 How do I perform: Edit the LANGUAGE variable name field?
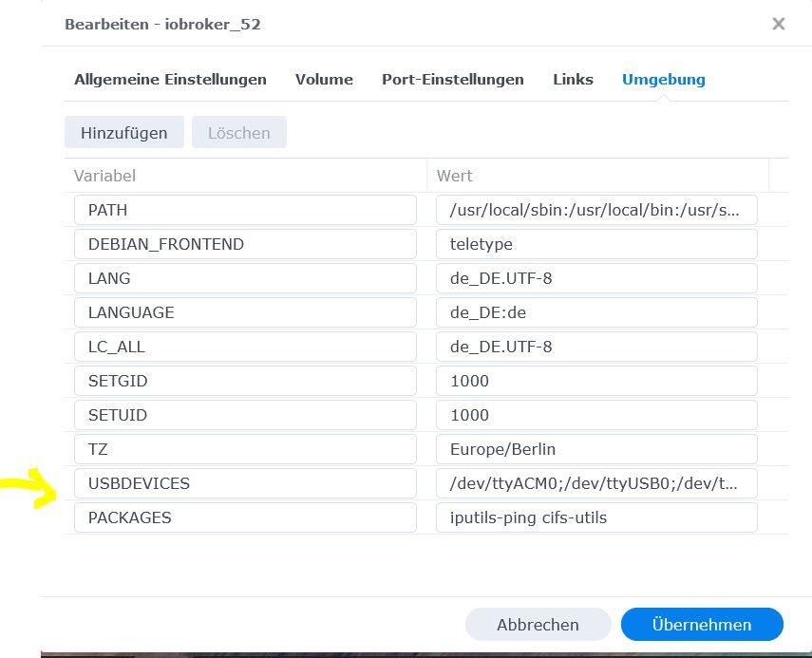(245, 312)
